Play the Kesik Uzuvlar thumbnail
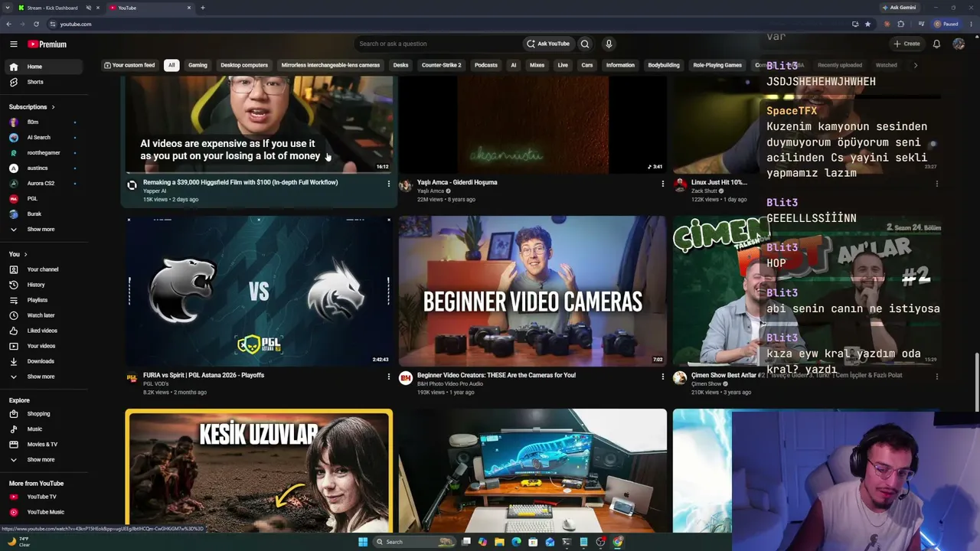The height and width of the screenshot is (551, 980). pyautogui.click(x=259, y=471)
